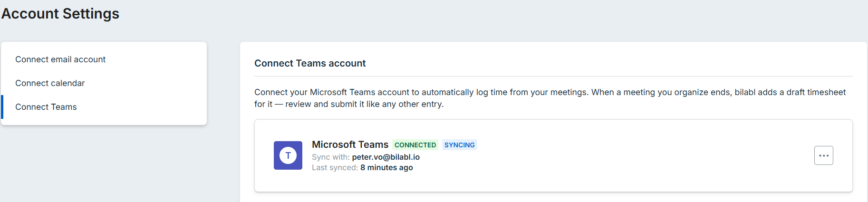The image size is (868, 202).
Task: Click the Teams meeting timesheet description paragraph
Action: point(550,98)
